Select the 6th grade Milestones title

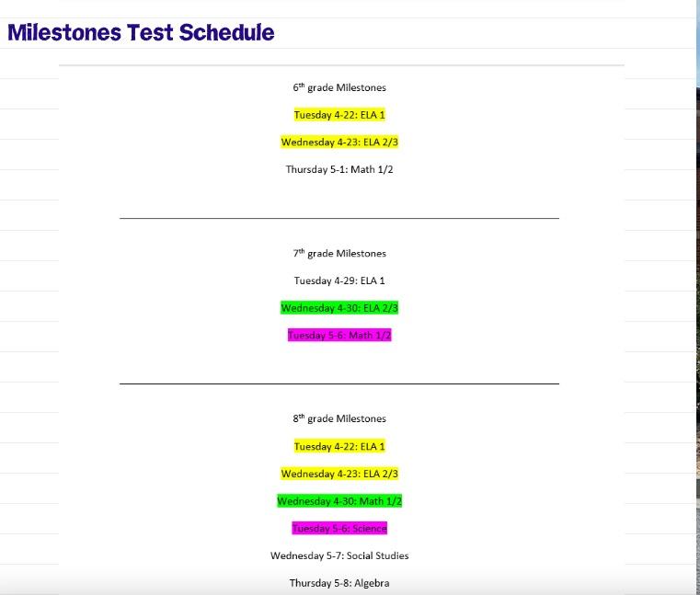pyautogui.click(x=339, y=87)
